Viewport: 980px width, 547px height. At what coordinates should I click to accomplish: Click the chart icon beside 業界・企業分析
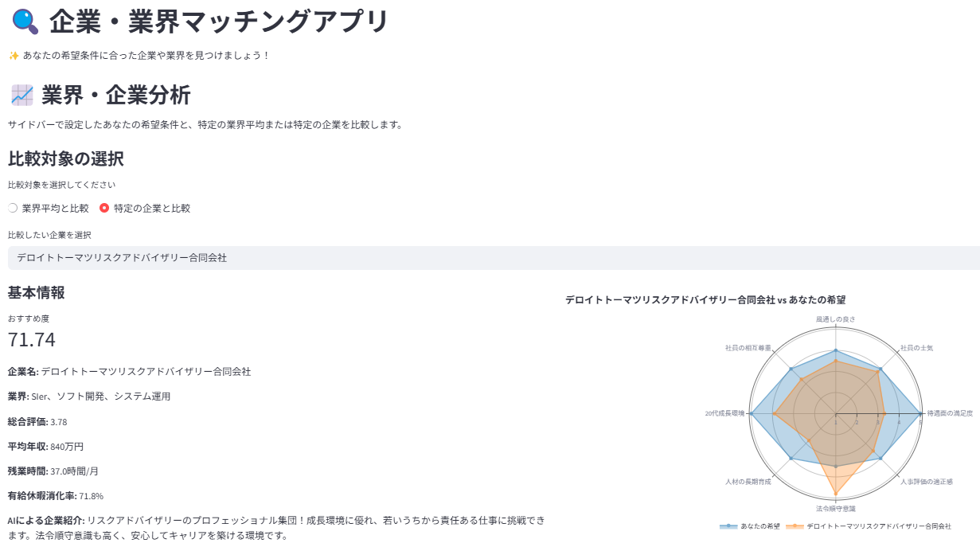(21, 96)
